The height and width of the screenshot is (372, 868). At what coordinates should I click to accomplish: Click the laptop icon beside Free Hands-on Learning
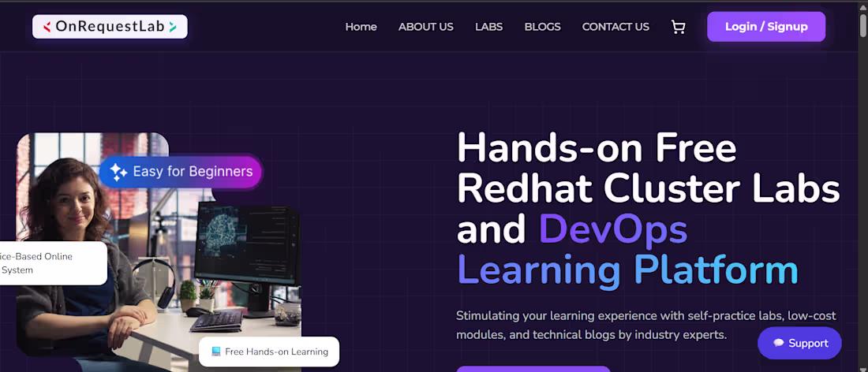click(216, 352)
